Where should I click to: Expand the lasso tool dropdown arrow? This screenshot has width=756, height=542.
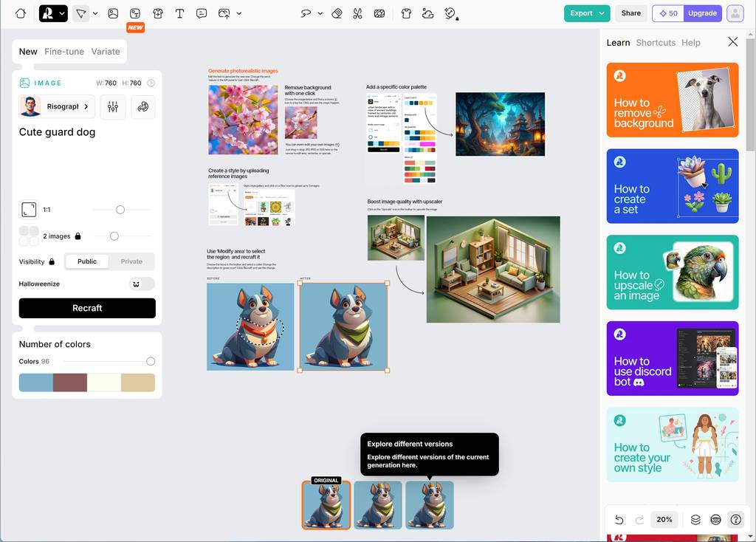pyautogui.click(x=320, y=13)
